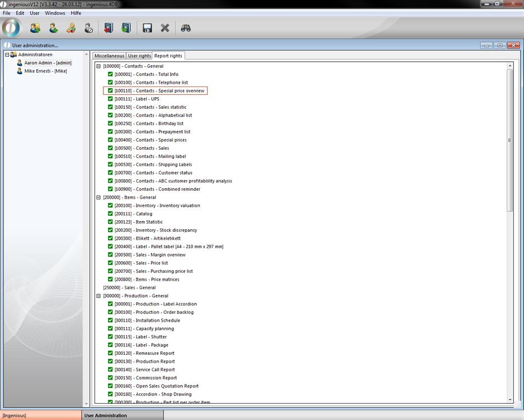Select user Mike Ernesti in tree
Screen dimensions: 524x420
coord(45,71)
